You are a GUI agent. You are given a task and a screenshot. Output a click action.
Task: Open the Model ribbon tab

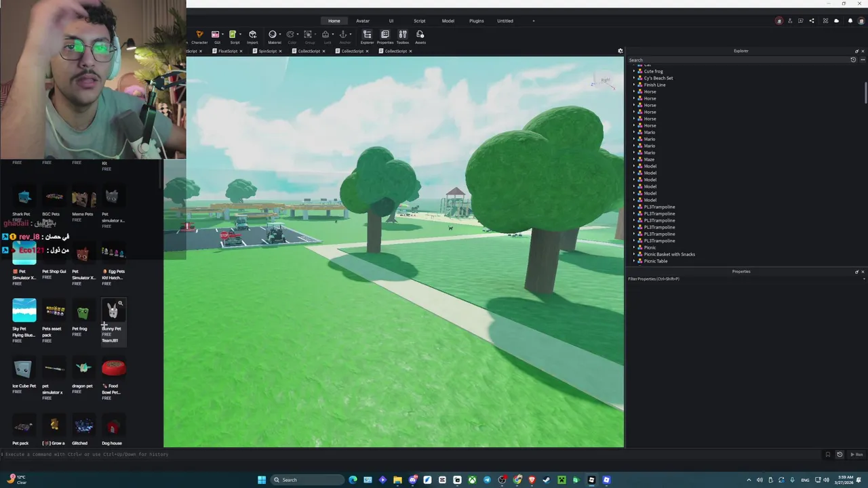coord(448,21)
